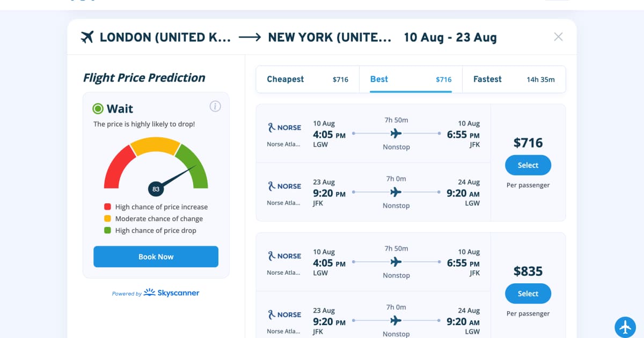The image size is (644, 338).
Task: Click the Norse logo on the first return flight
Action: (284, 186)
